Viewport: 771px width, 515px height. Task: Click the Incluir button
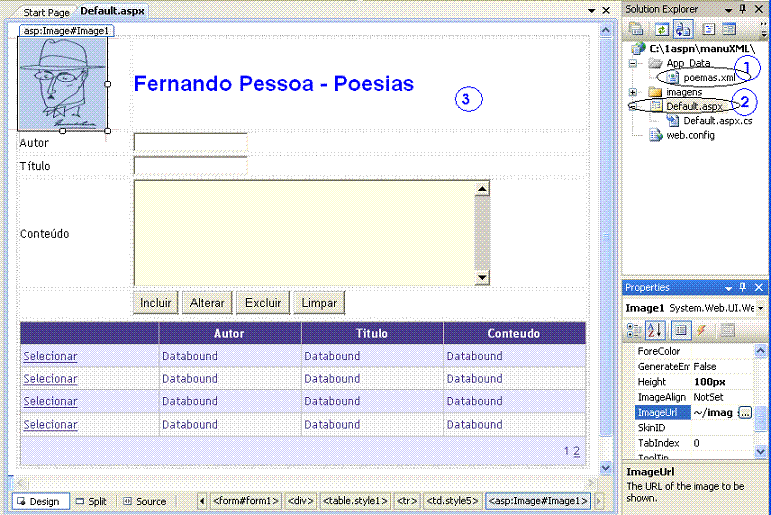[x=155, y=303]
